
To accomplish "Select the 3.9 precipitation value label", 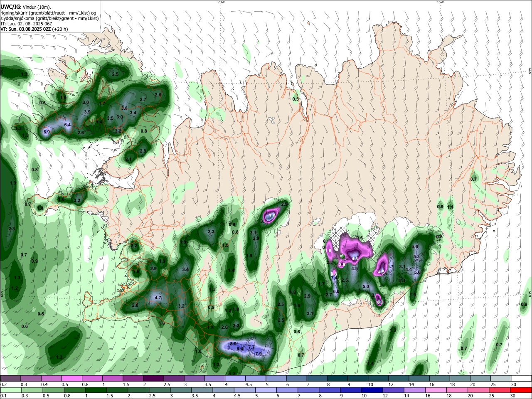I will pyautogui.click(x=87, y=112).
